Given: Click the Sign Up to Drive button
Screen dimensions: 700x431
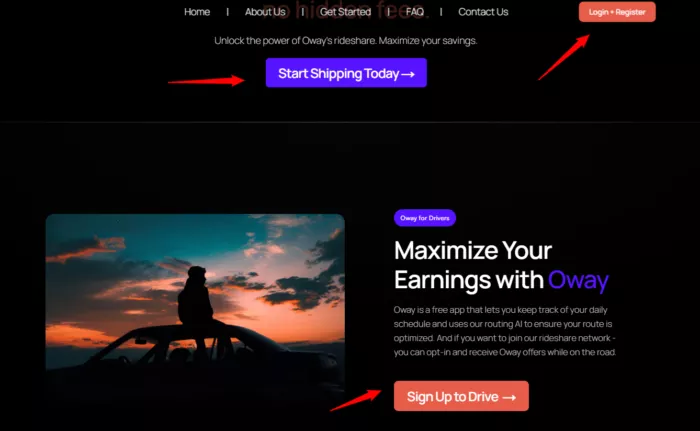Looking at the screenshot, I should pyautogui.click(x=461, y=396).
